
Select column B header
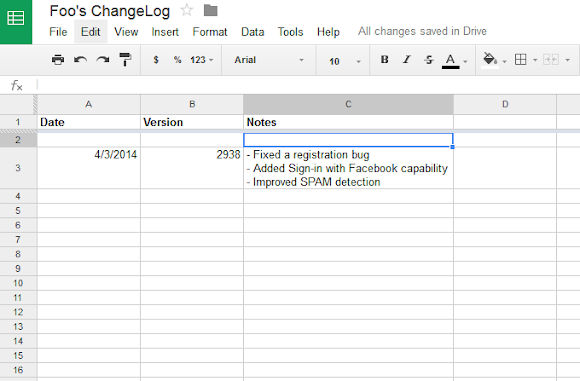click(192, 104)
